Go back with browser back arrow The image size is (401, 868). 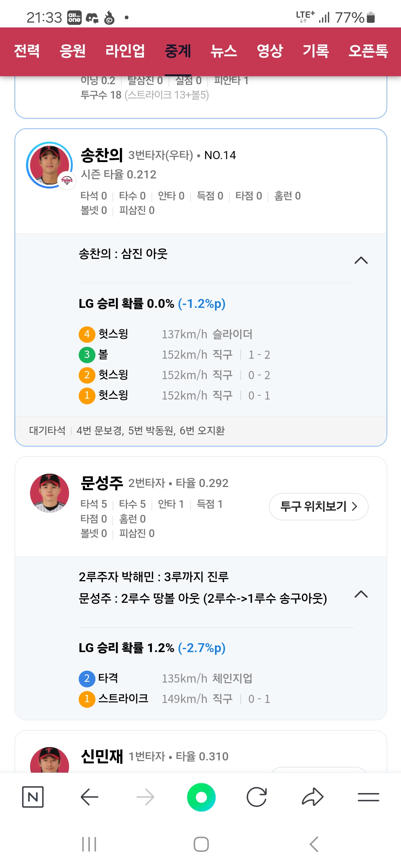pyautogui.click(x=89, y=797)
